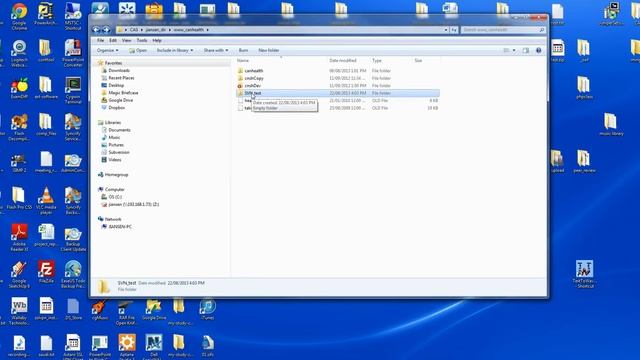Select the cmshCopy folder row
This screenshot has height=360, width=640.
tap(338, 78)
